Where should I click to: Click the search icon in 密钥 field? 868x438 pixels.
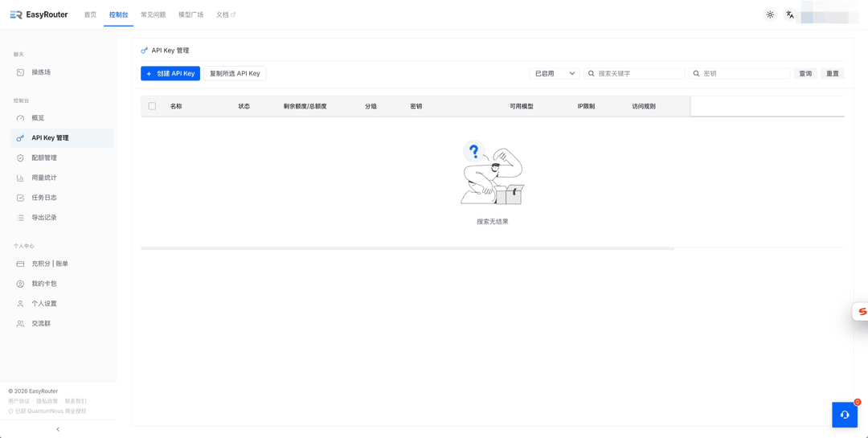696,73
